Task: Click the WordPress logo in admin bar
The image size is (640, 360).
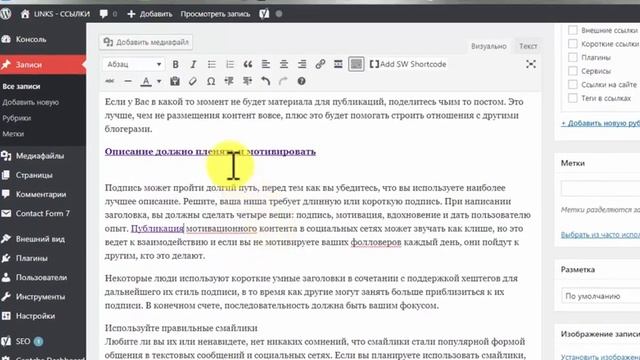Action: click(x=6, y=14)
